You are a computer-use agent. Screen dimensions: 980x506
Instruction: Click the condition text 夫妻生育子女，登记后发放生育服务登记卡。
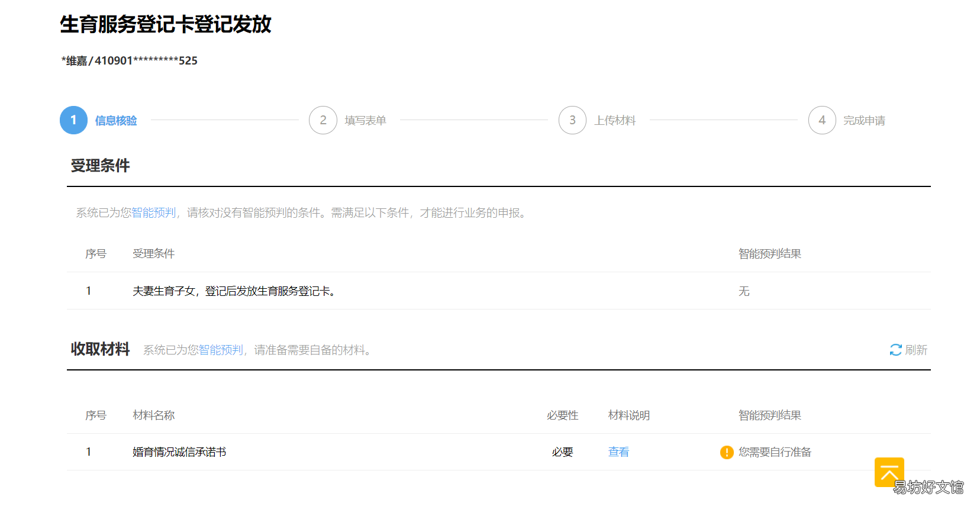[x=236, y=291]
